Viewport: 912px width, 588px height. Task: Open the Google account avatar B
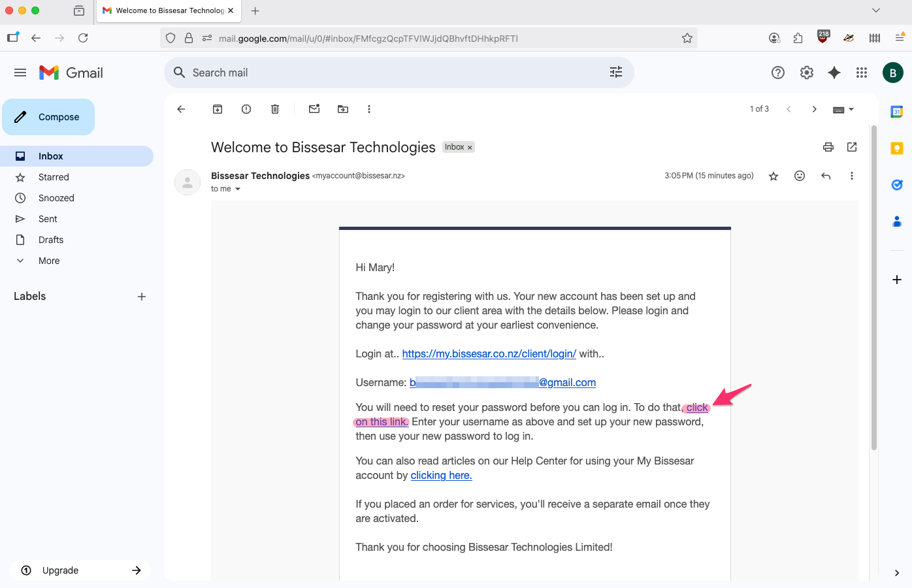point(893,73)
